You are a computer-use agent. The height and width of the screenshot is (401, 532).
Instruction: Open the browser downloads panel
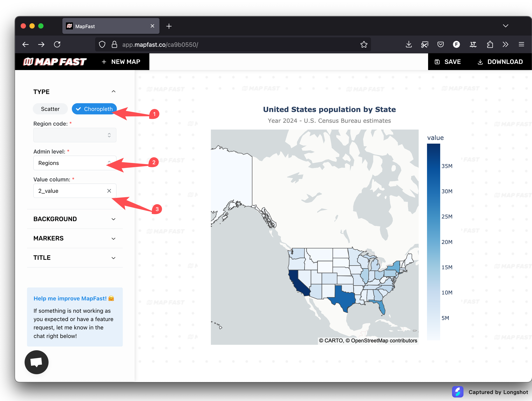click(409, 45)
